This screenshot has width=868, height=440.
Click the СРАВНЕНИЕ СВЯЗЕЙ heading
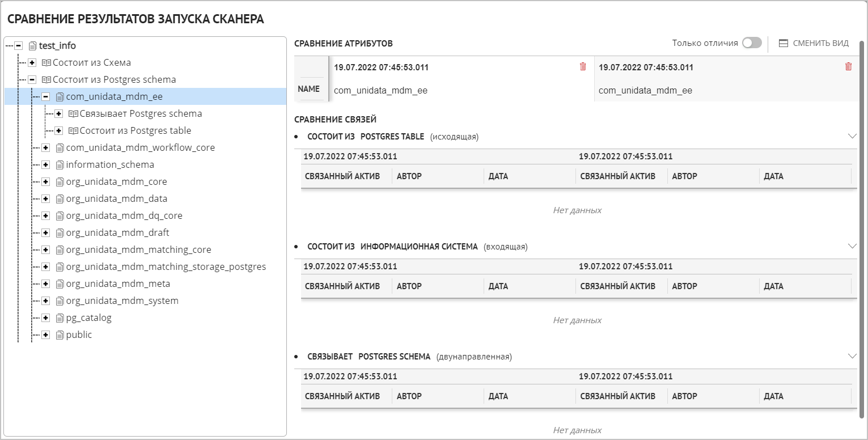335,119
